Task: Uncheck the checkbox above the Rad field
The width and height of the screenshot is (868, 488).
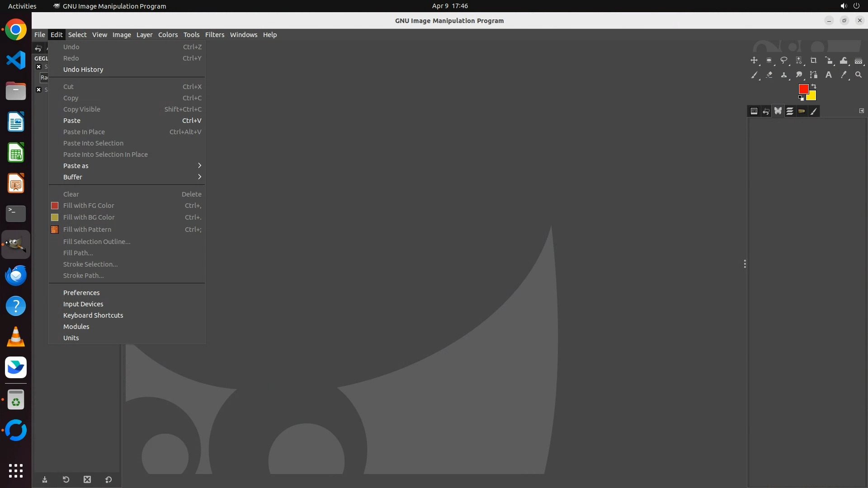Action: [38, 66]
